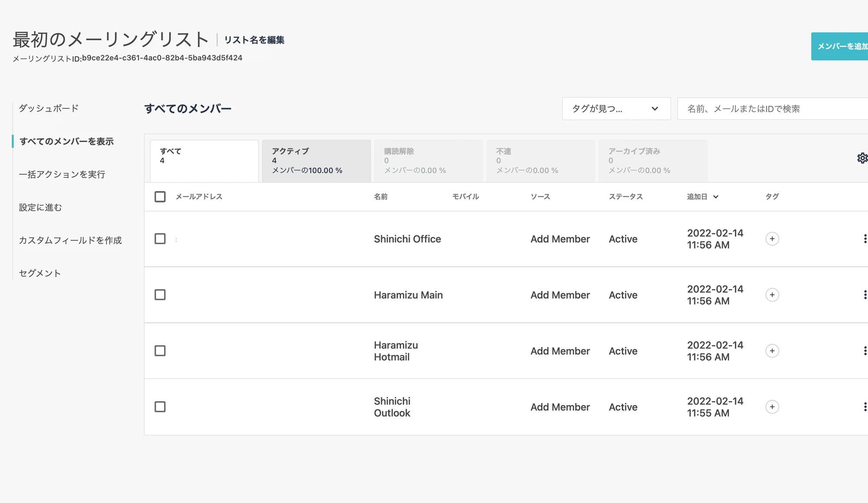The width and height of the screenshot is (868, 503).
Task: Toggle the select-all members checkbox
Action: point(160,197)
